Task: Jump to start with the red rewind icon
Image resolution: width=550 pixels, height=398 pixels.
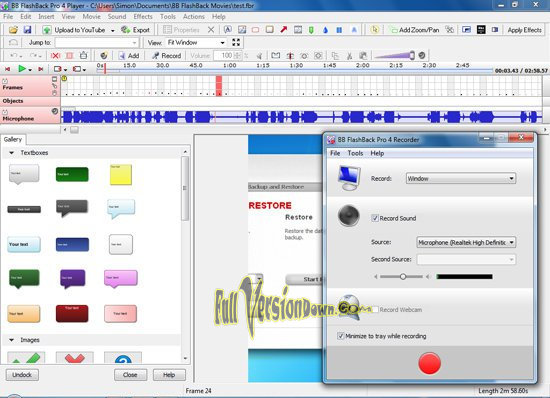Action: (x=8, y=69)
